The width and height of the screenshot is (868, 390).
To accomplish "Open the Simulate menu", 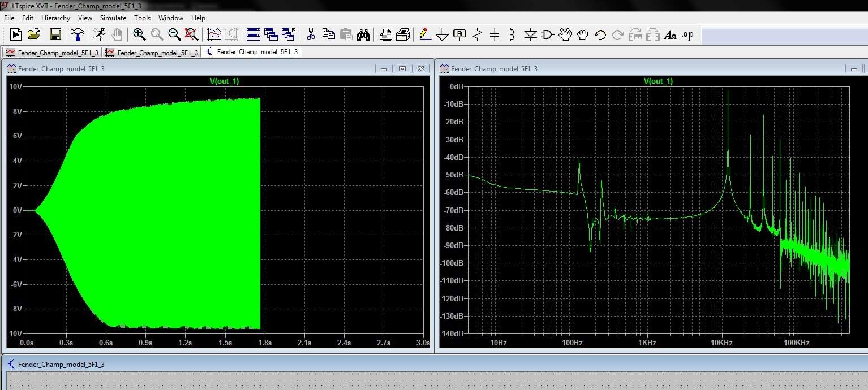I will [x=113, y=18].
